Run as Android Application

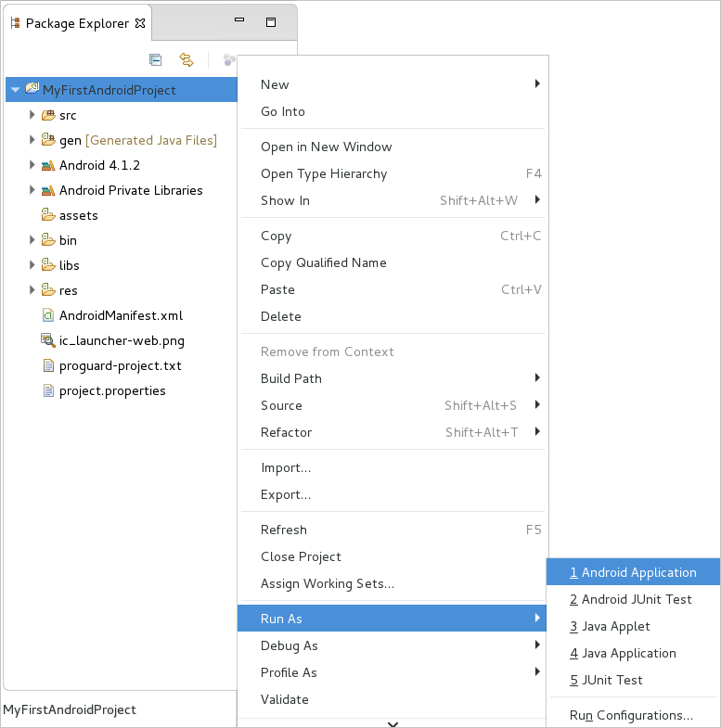point(634,572)
